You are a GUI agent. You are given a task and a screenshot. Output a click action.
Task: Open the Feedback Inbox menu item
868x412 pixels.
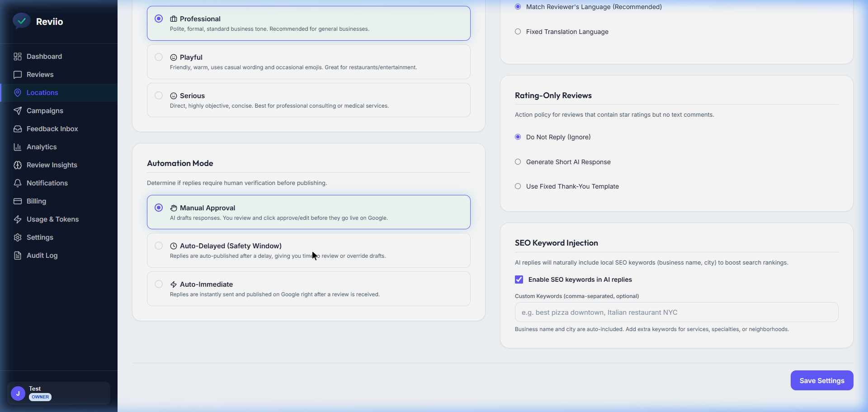click(59, 129)
